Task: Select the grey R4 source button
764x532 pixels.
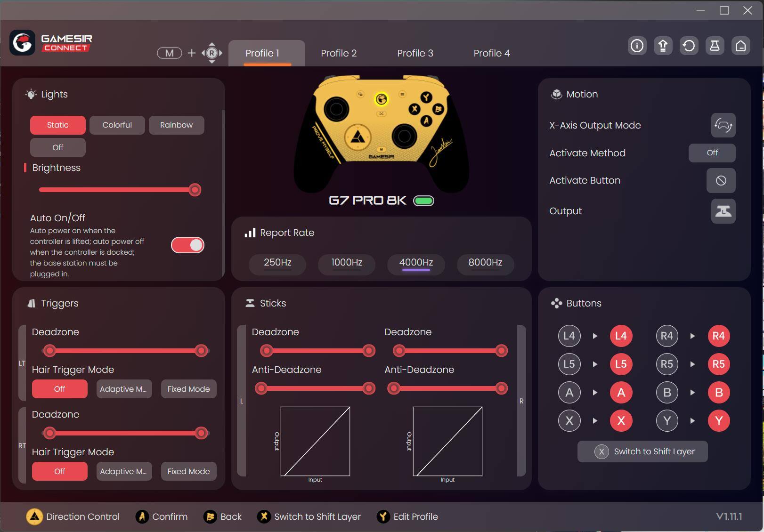Action: (x=666, y=336)
